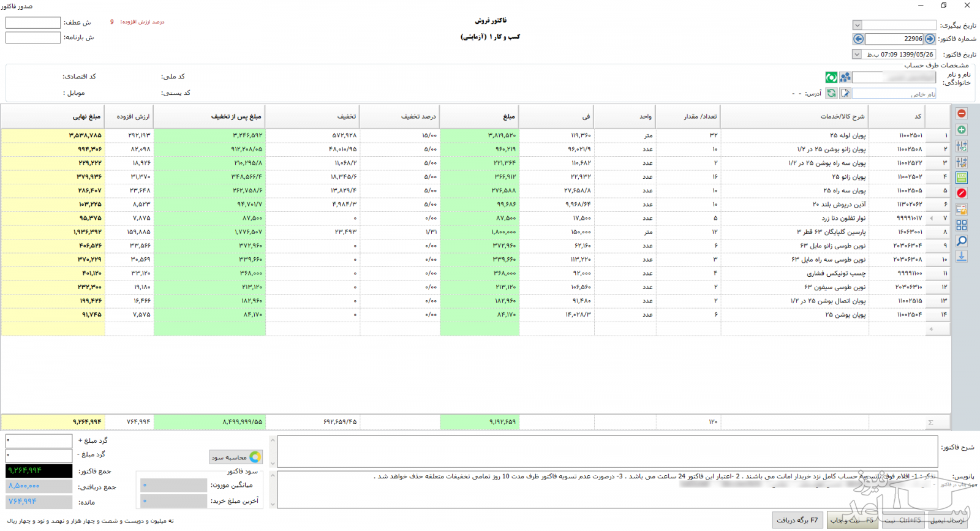Click the sliders-with-refresh settings icon
The image size is (980, 531).
tap(962, 146)
